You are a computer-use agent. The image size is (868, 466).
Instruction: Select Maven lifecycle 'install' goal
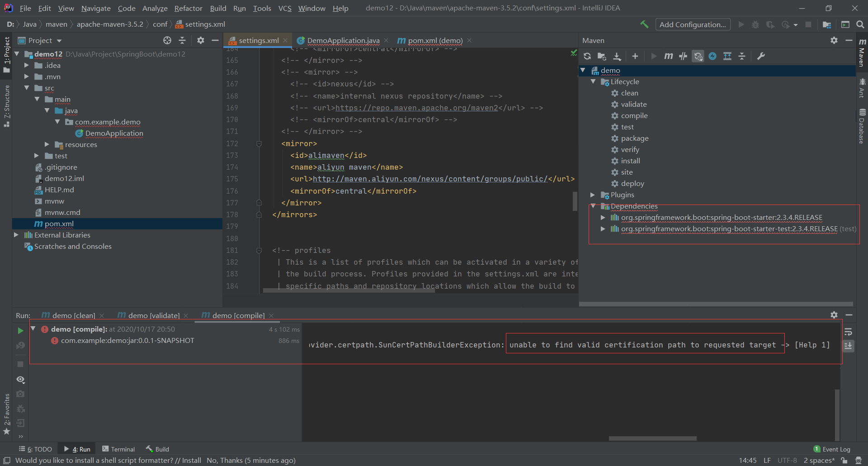pyautogui.click(x=630, y=161)
